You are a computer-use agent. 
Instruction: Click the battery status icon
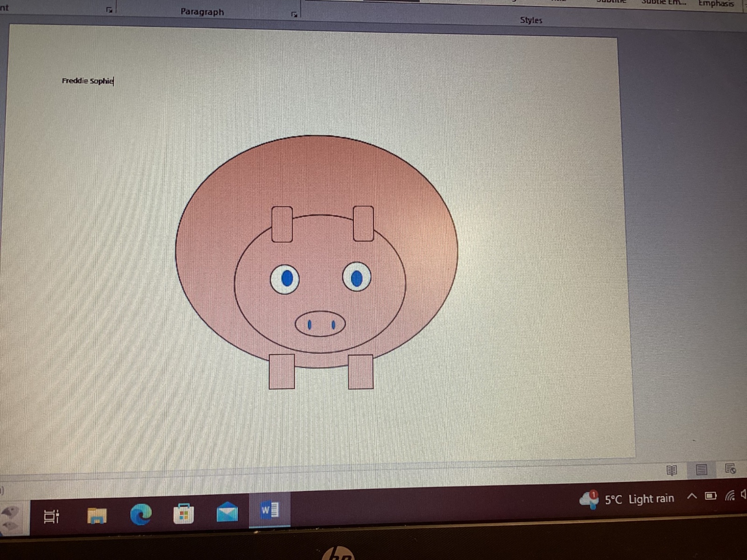click(711, 496)
